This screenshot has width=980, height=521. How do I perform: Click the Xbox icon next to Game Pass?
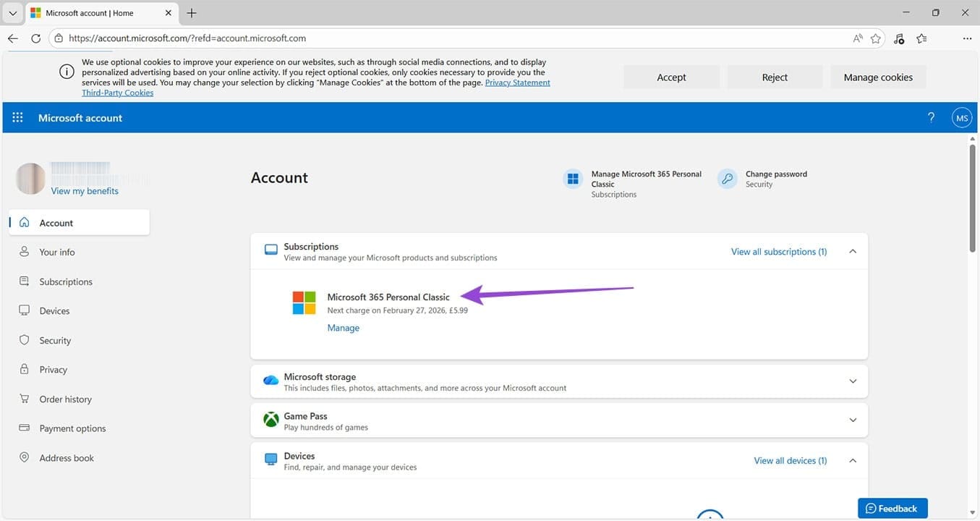(x=270, y=419)
